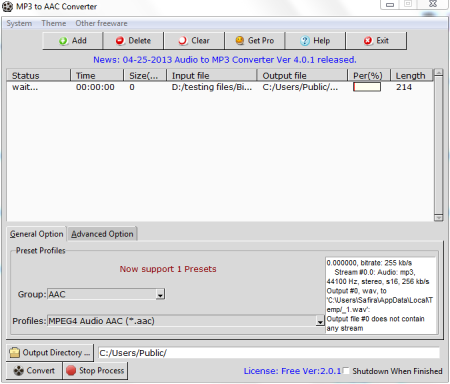The image size is (450, 384).
Task: Select the 'D:/testing files/Bi...' input file cell
Action: [x=212, y=87]
